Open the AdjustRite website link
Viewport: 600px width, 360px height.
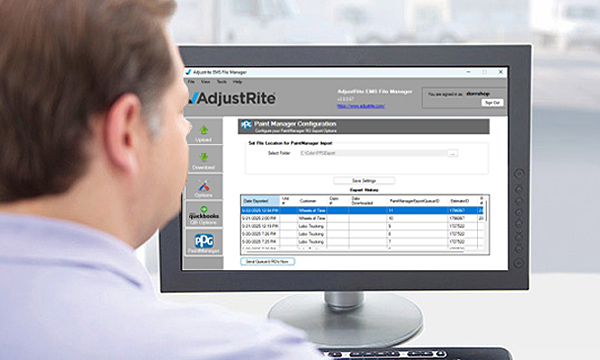[361, 106]
